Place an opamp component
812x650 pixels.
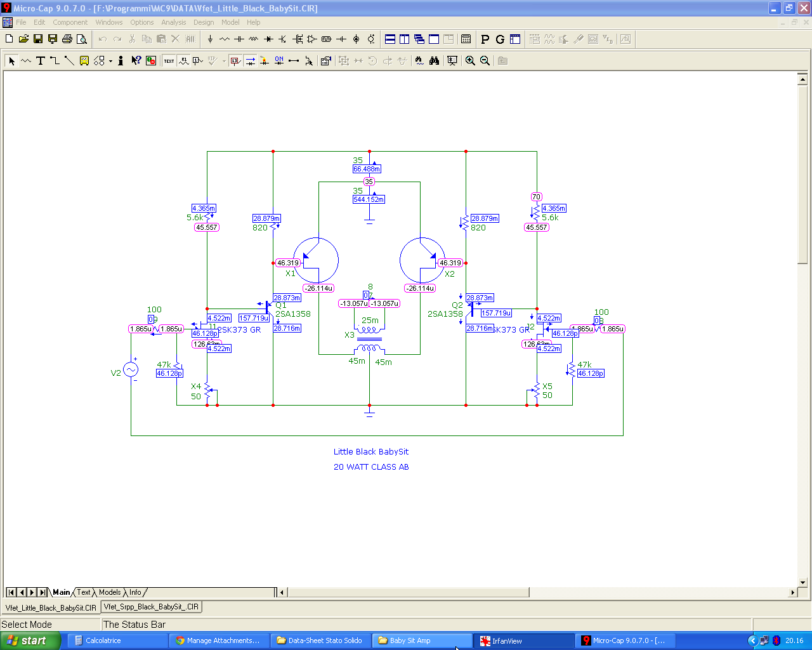click(312, 39)
